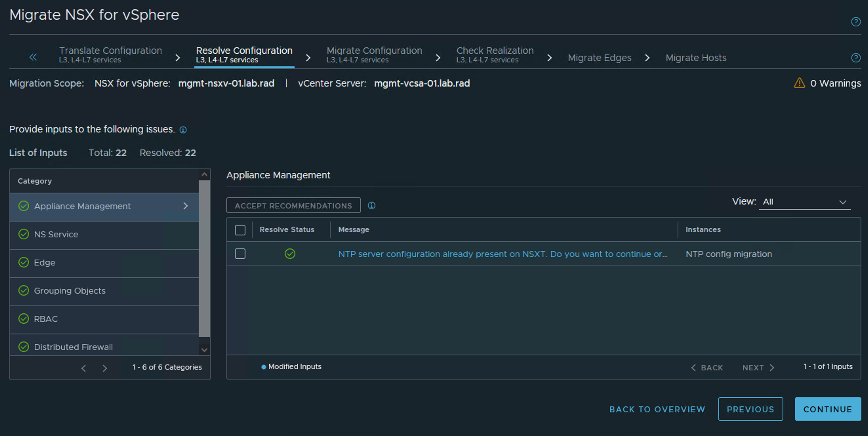Click '1 - 1 of 1 Inputs' text
This screenshot has height=436, width=868.
click(828, 367)
